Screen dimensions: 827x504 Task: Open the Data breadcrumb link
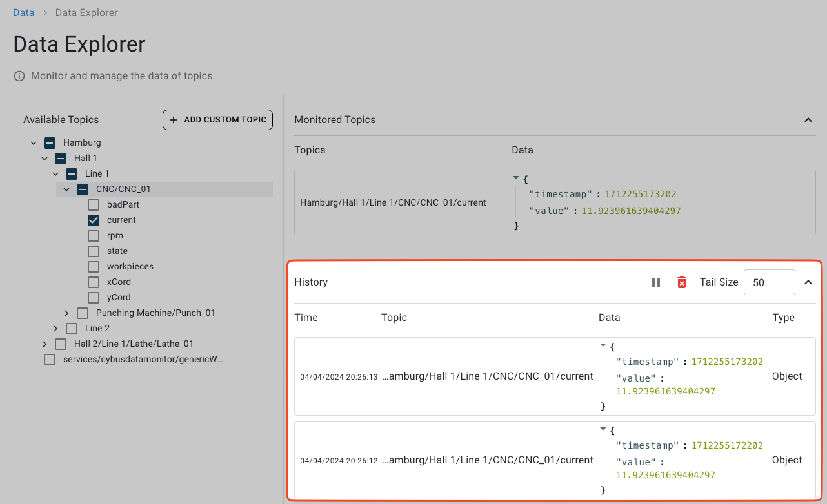point(23,12)
